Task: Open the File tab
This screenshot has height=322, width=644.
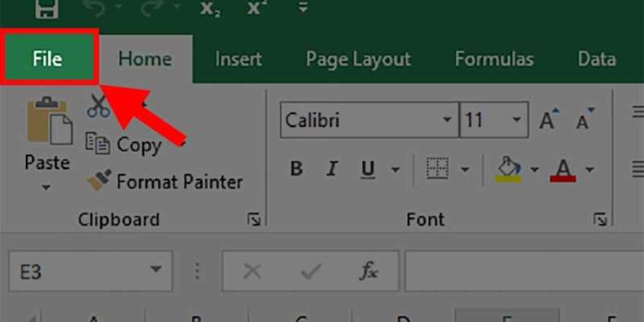Action: coord(48,59)
